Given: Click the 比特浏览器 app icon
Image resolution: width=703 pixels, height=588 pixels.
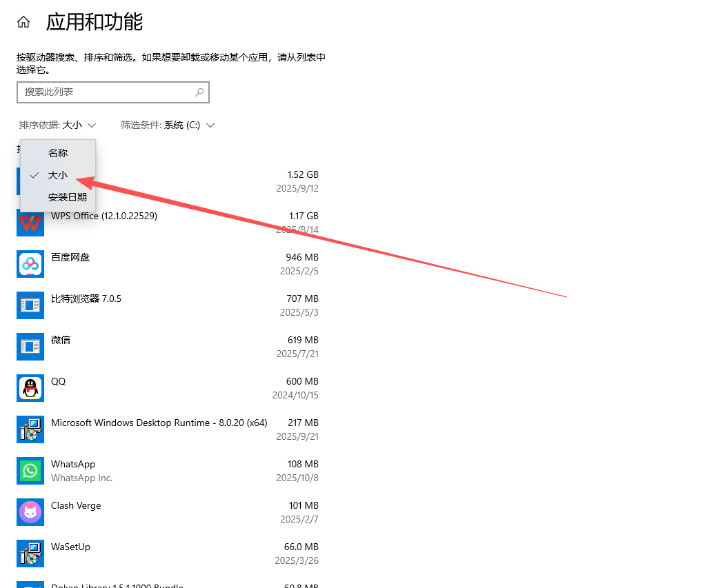Looking at the screenshot, I should 30,305.
